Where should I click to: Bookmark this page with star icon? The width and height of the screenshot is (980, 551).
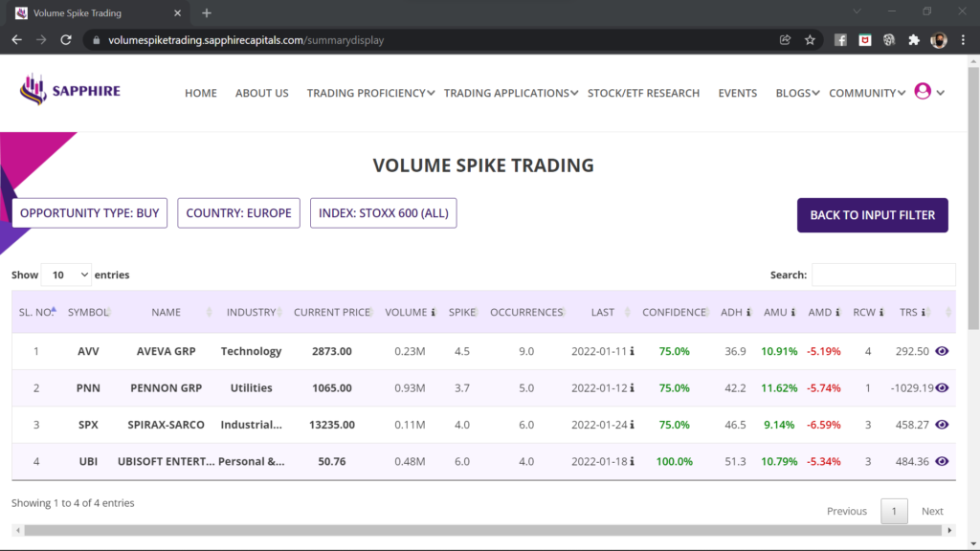[810, 40]
